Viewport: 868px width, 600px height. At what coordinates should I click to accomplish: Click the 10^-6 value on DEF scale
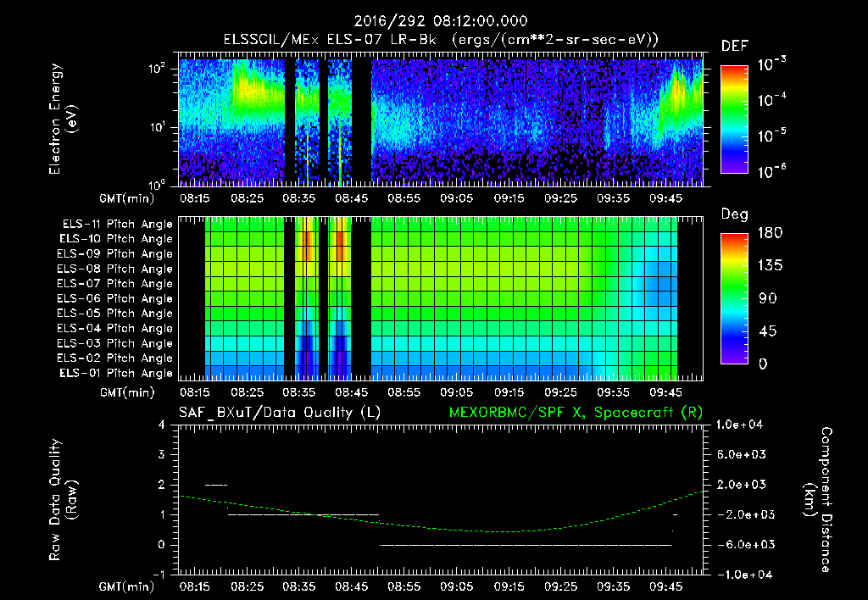tap(771, 171)
